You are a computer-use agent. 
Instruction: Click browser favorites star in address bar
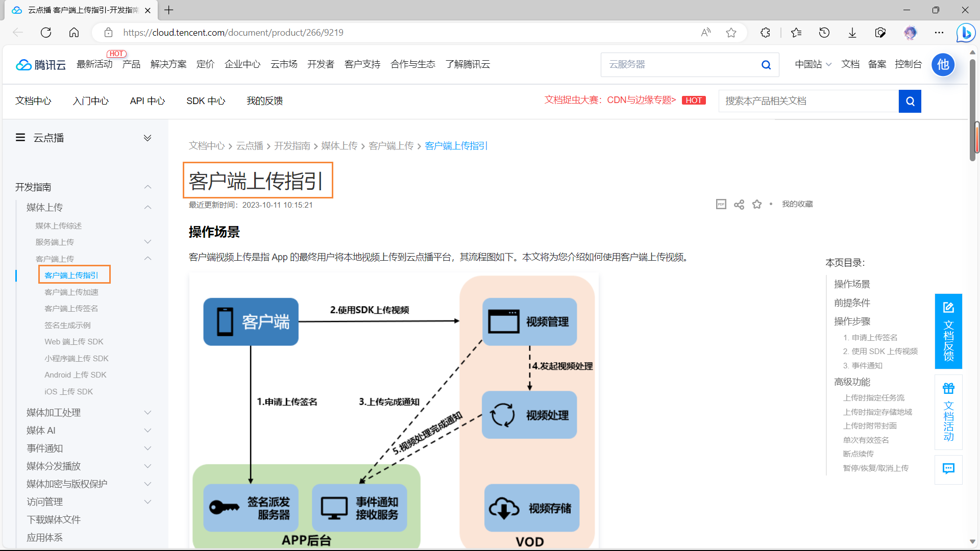(x=731, y=33)
